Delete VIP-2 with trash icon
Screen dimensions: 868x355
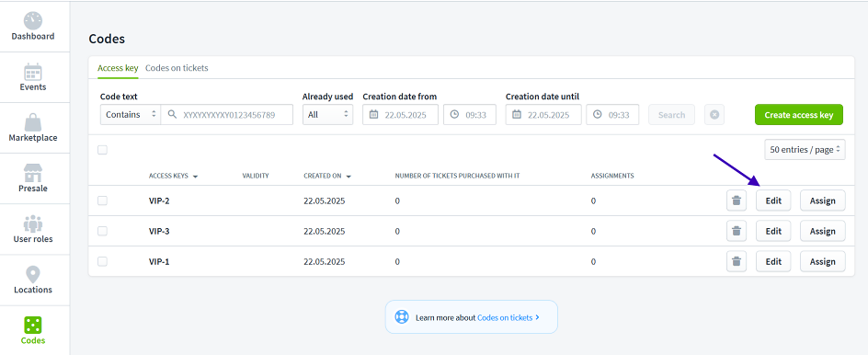click(737, 200)
